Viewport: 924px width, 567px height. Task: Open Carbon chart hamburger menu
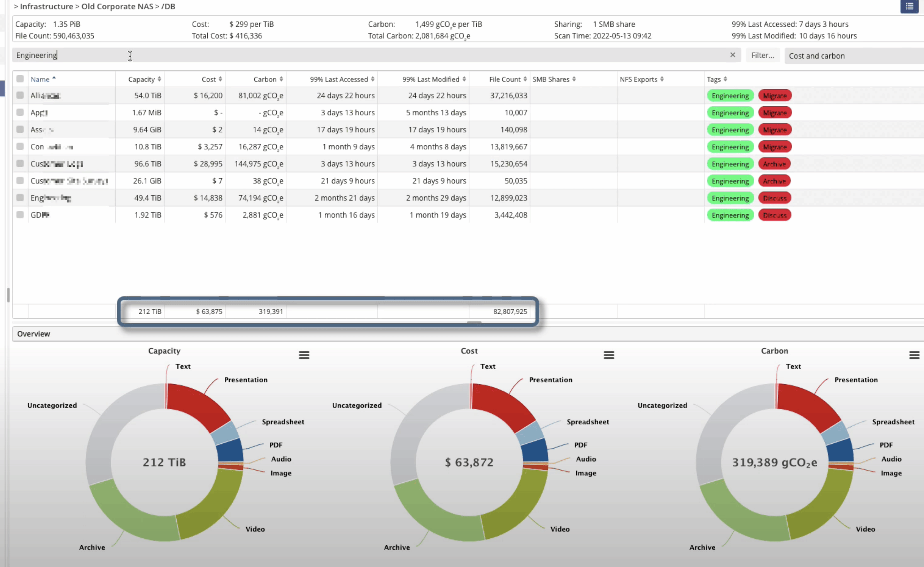point(914,355)
